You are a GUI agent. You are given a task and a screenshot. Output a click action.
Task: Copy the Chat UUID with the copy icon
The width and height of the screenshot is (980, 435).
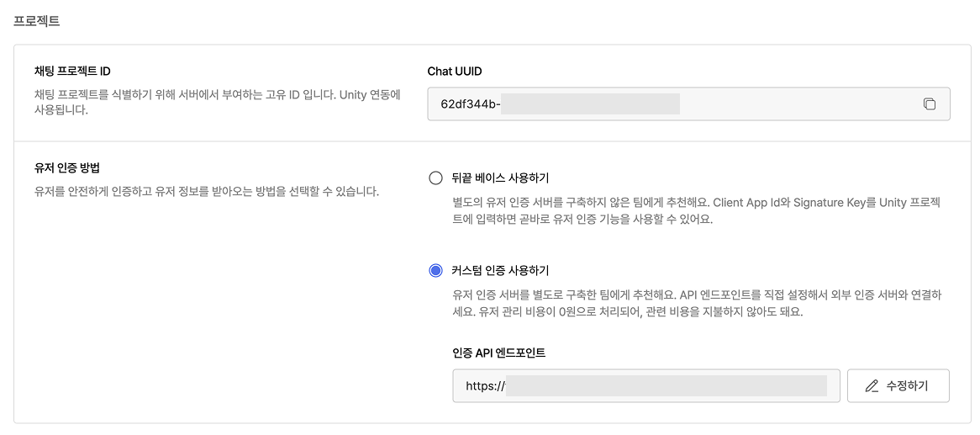click(x=930, y=103)
